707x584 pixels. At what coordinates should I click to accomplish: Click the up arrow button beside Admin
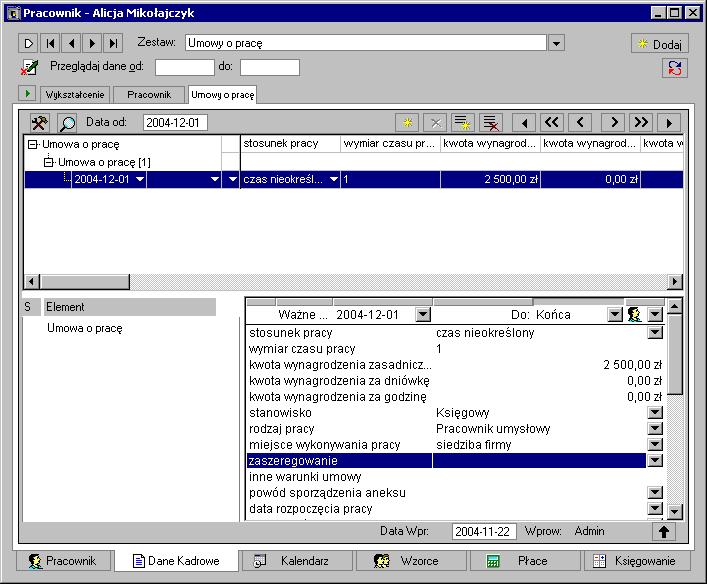pyautogui.click(x=664, y=532)
